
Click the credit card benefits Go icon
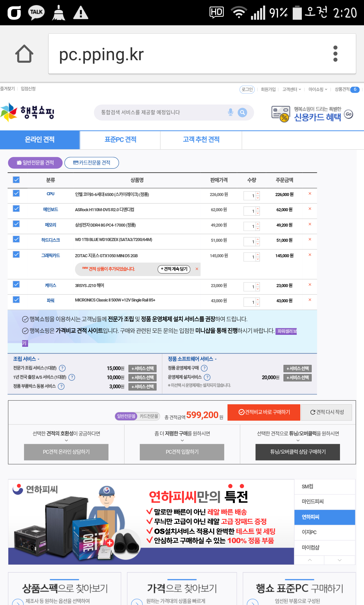(349, 114)
